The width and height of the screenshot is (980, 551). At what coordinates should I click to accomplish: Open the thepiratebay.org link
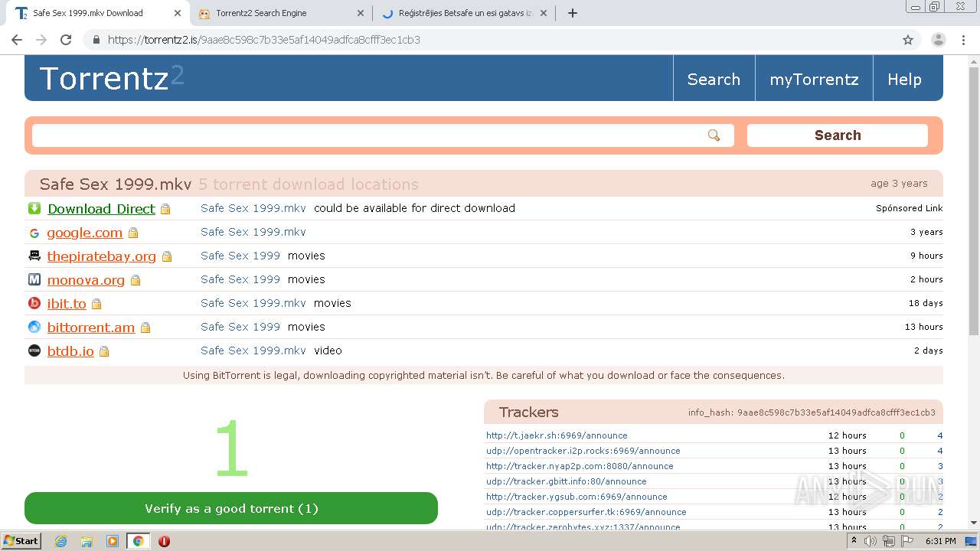pos(102,256)
